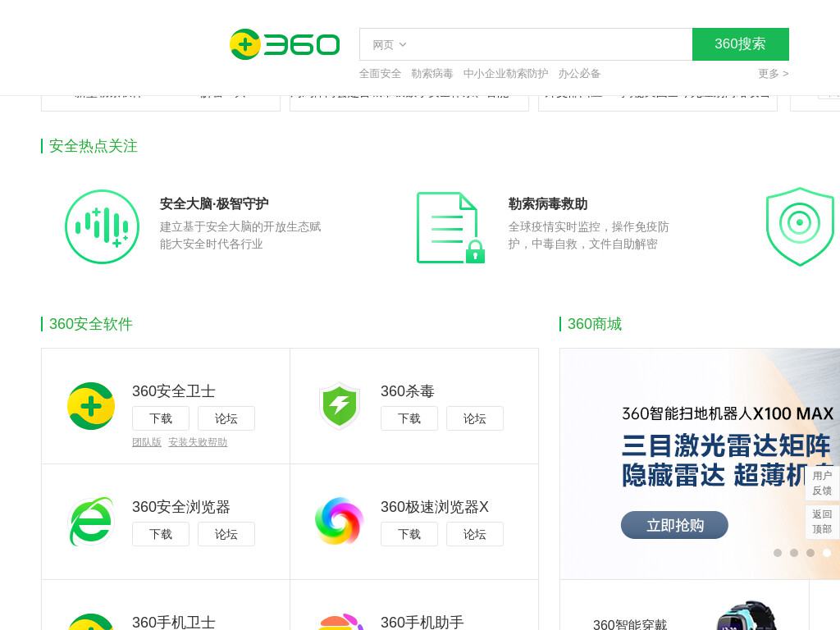Download 360安全浏览器
The height and width of the screenshot is (630, 840).
point(161,534)
